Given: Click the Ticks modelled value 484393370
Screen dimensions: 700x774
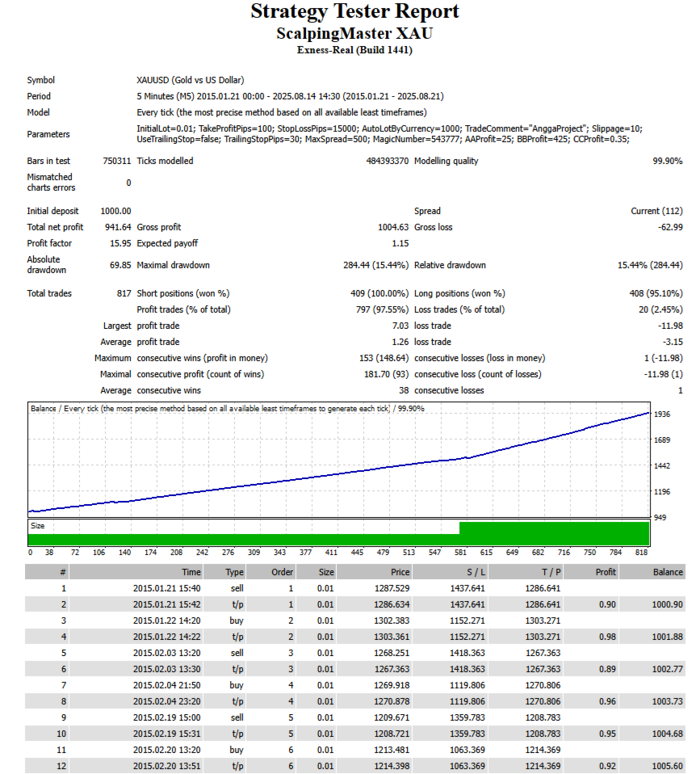Looking at the screenshot, I should [x=388, y=161].
